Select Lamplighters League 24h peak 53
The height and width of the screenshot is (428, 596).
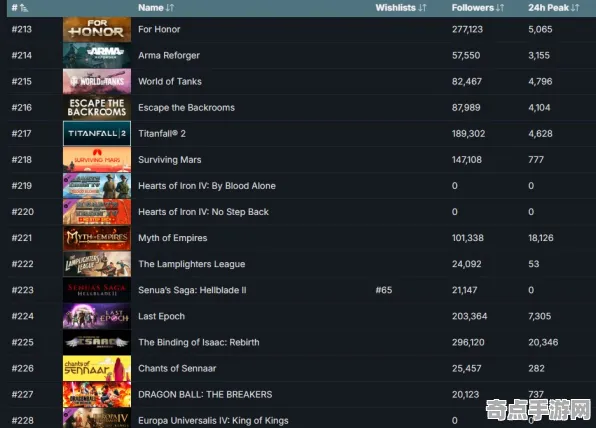(x=534, y=264)
